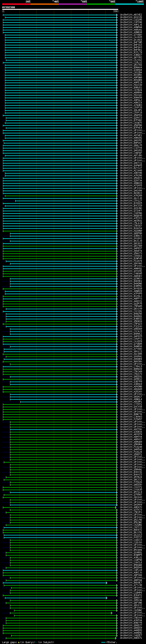Click the UniRef100_C5Y127 alignment bar
Screen dimensions: 146x644
pyautogui.click(x=66, y=201)
